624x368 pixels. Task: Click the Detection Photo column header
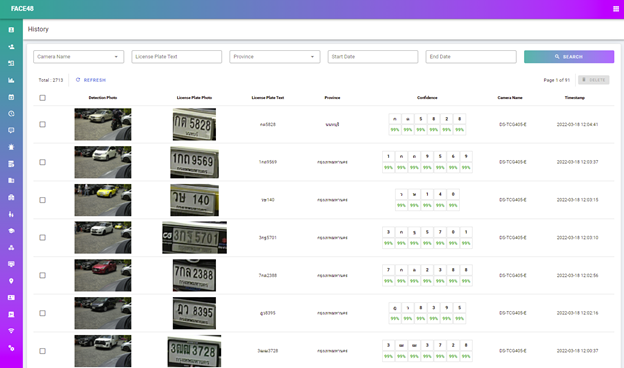point(103,97)
